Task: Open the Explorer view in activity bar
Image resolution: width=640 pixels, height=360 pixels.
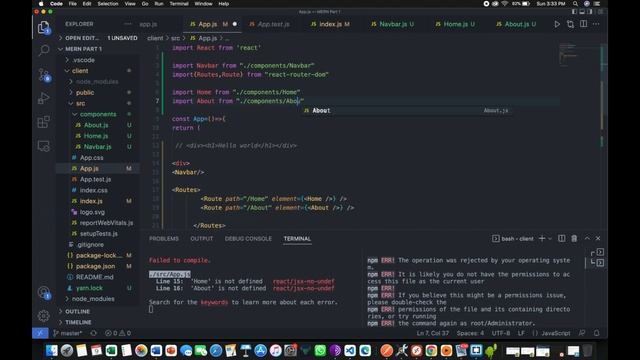Action: click(44, 27)
